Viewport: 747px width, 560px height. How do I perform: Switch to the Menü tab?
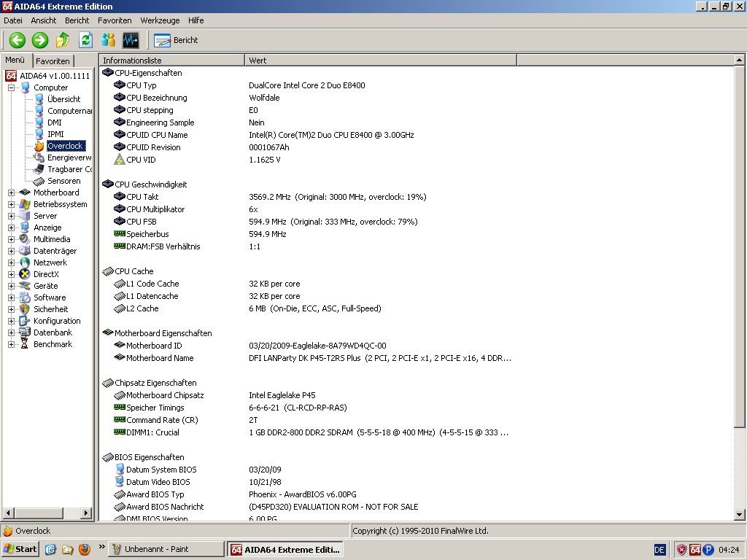point(15,60)
